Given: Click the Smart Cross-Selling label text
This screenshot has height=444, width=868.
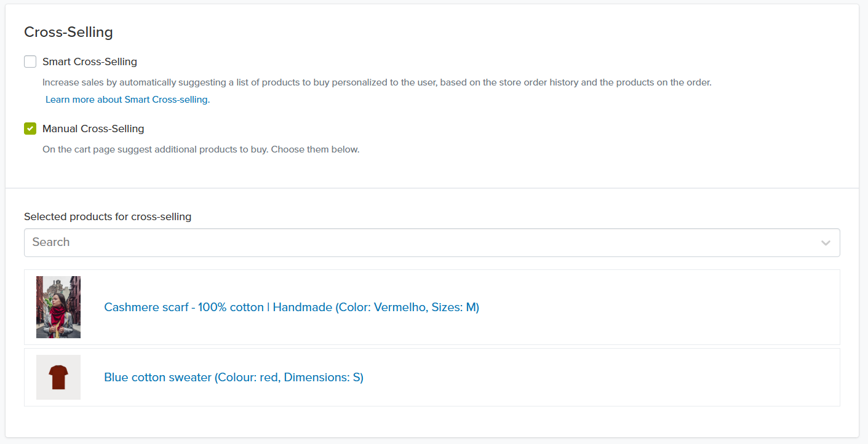Looking at the screenshot, I should [x=90, y=61].
